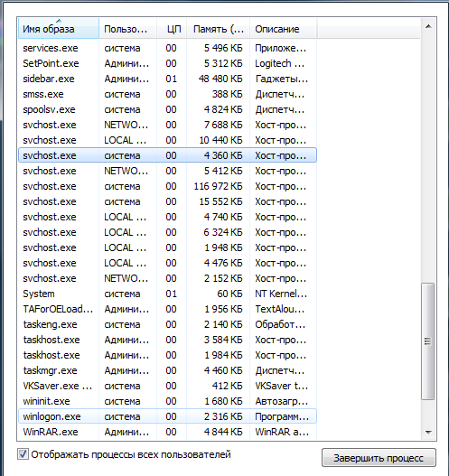Select the SetPoint.exe Logitech process
This screenshot has height=476, width=449.
[167, 63]
